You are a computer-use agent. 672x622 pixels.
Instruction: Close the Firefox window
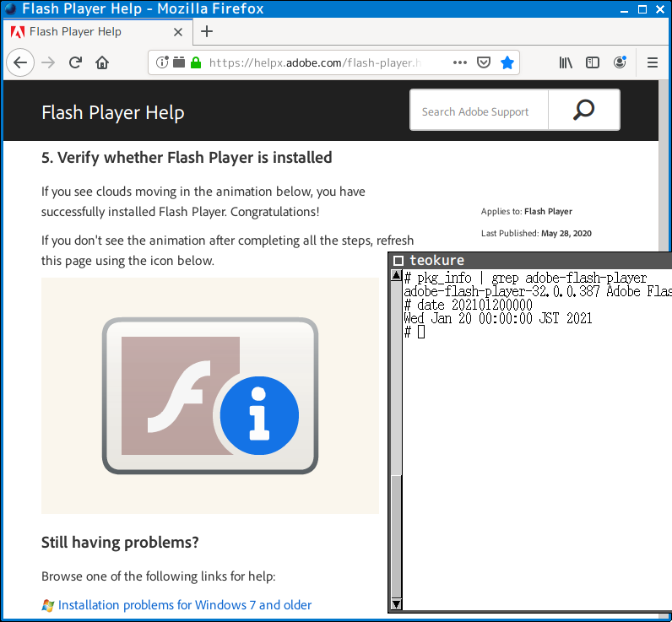click(660, 9)
